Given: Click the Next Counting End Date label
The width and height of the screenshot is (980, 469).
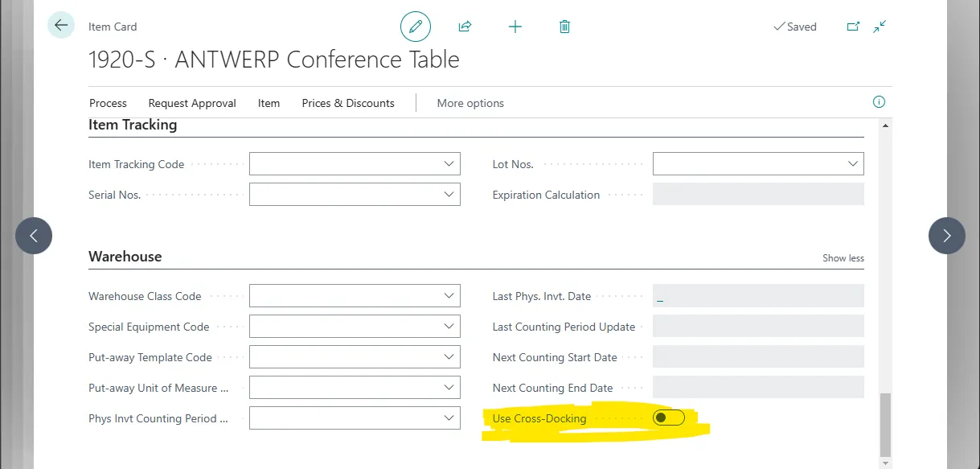Looking at the screenshot, I should point(553,388).
